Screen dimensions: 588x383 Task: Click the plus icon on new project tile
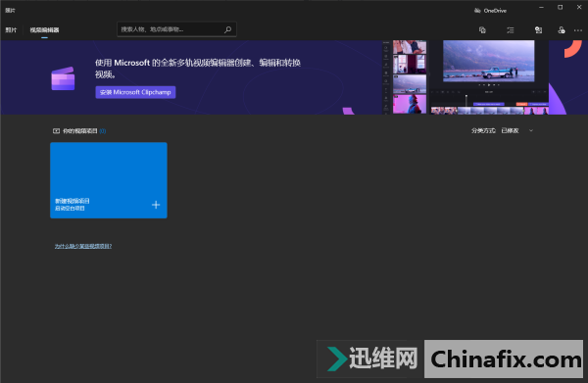156,205
